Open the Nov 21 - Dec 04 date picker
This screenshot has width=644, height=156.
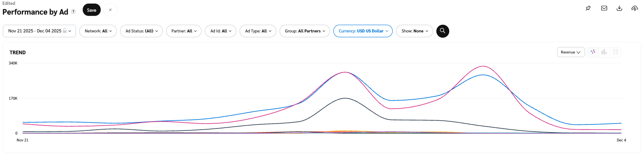[x=40, y=31]
